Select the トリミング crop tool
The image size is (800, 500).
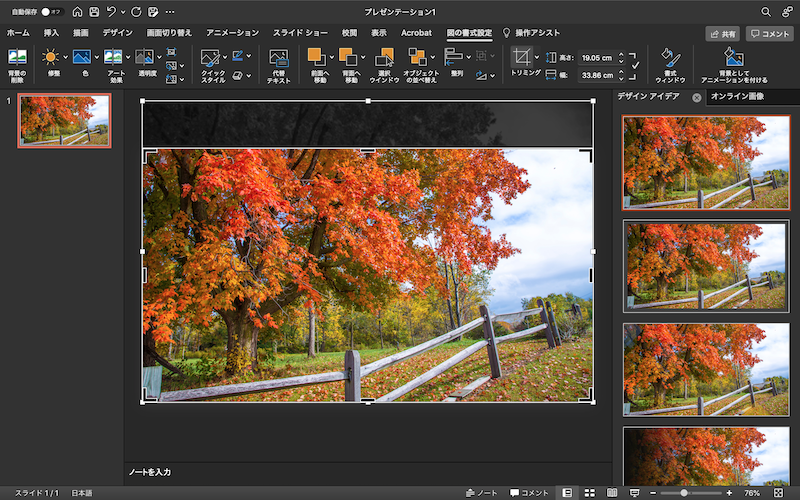pyautogui.click(x=523, y=58)
